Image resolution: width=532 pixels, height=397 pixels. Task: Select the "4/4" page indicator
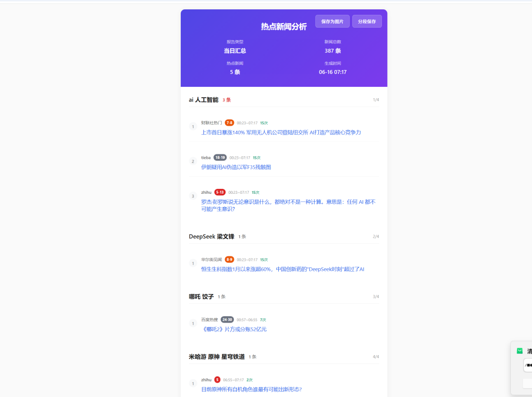pos(376,357)
